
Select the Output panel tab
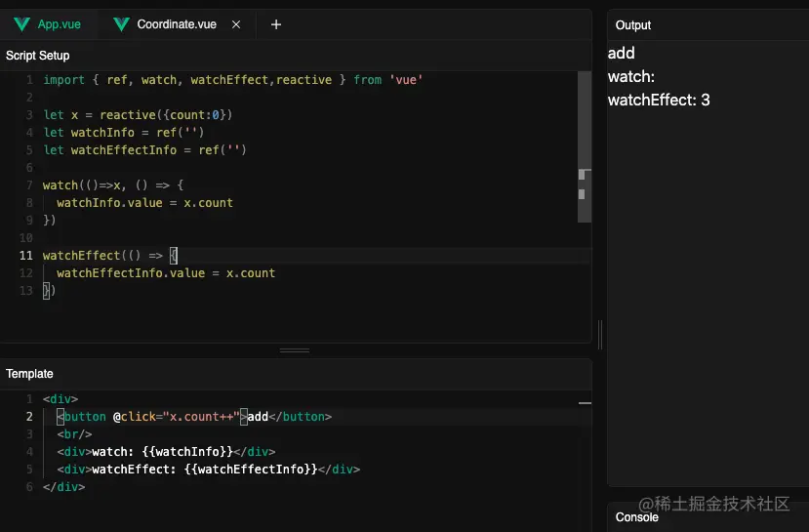tap(633, 25)
